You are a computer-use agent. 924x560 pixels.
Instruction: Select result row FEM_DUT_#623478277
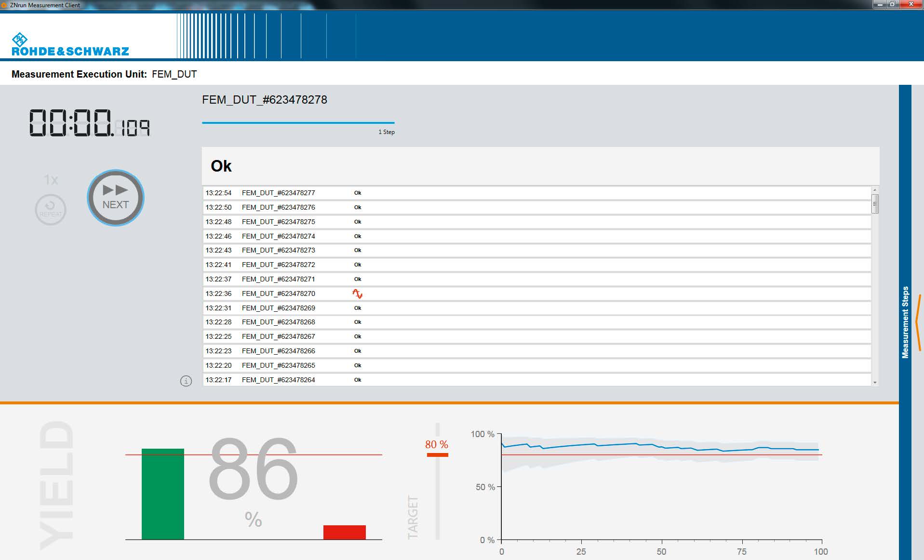click(x=278, y=193)
